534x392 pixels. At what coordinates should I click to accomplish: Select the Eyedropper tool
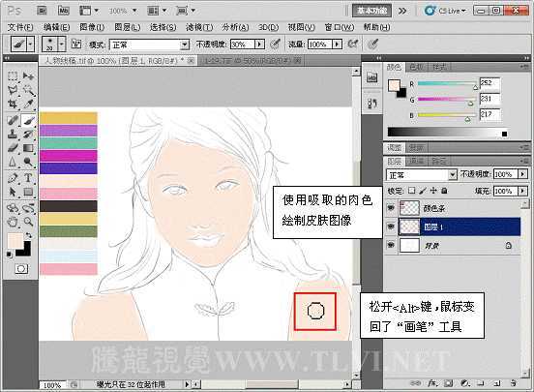point(28,104)
